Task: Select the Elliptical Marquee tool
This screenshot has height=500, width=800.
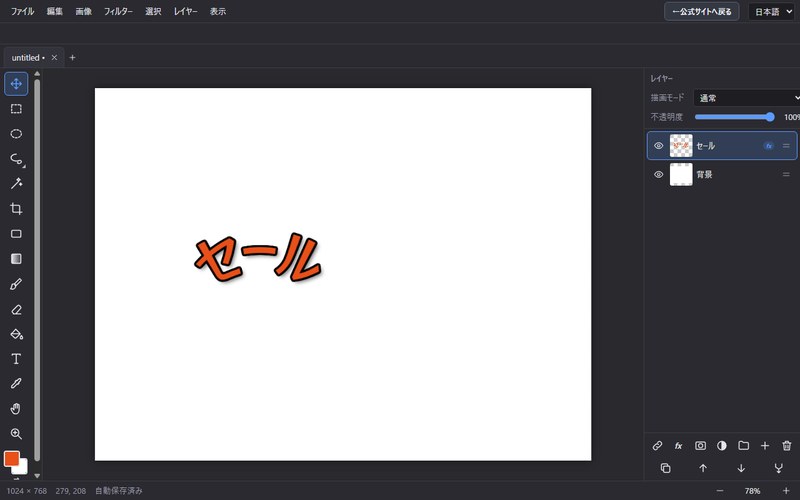Action: tap(16, 134)
